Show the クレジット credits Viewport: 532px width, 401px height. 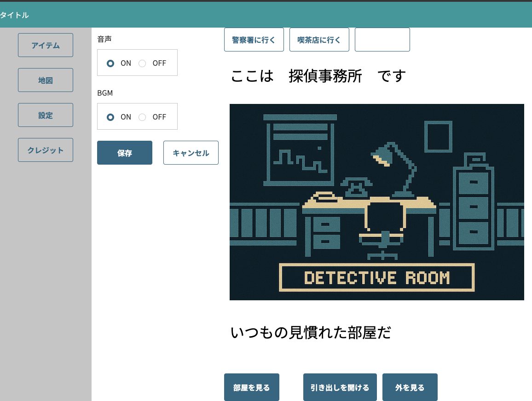46,150
